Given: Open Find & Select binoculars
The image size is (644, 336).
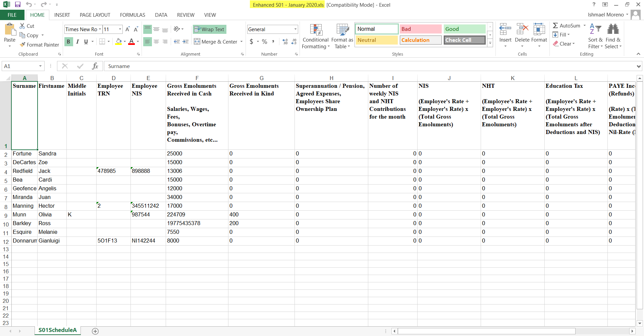Looking at the screenshot, I should (x=613, y=36).
